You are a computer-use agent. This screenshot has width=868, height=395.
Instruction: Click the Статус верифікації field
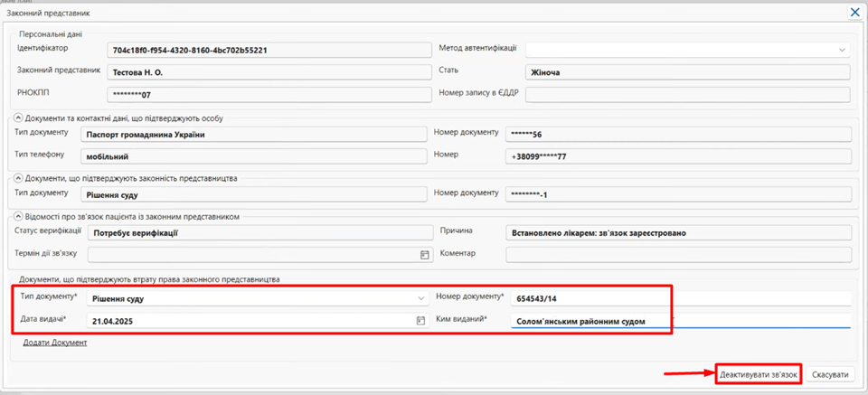[x=260, y=232]
